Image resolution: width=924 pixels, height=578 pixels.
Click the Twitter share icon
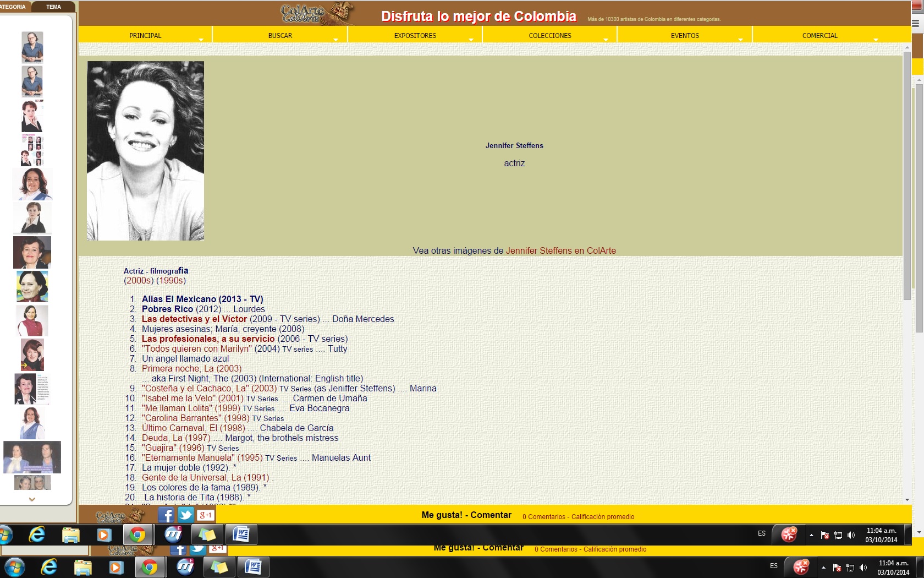(x=185, y=515)
